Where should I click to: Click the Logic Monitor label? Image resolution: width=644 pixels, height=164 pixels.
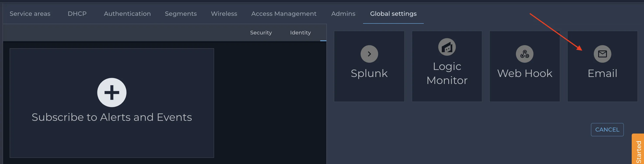tap(447, 73)
